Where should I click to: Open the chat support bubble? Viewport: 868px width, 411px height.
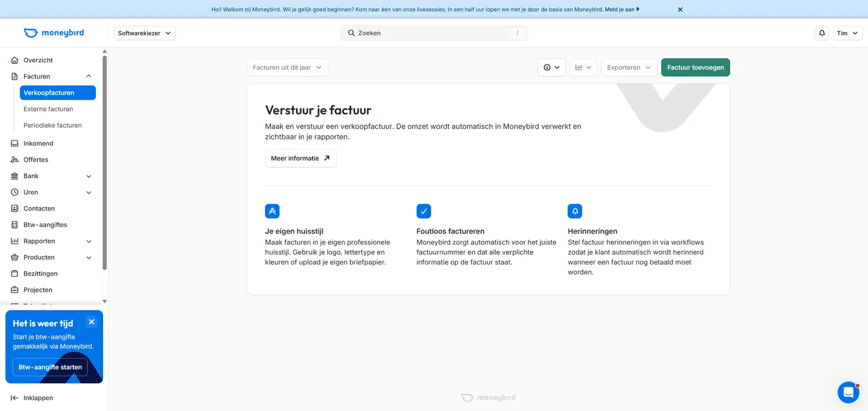click(x=848, y=392)
